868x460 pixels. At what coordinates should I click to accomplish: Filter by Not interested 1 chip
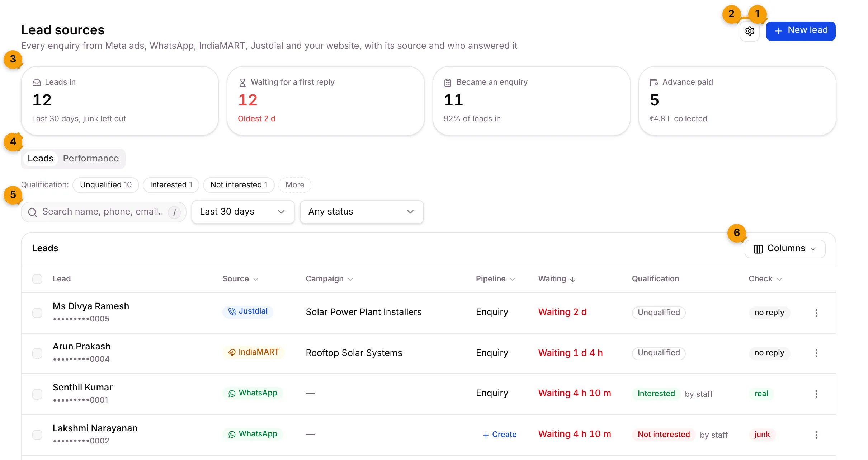tap(239, 185)
